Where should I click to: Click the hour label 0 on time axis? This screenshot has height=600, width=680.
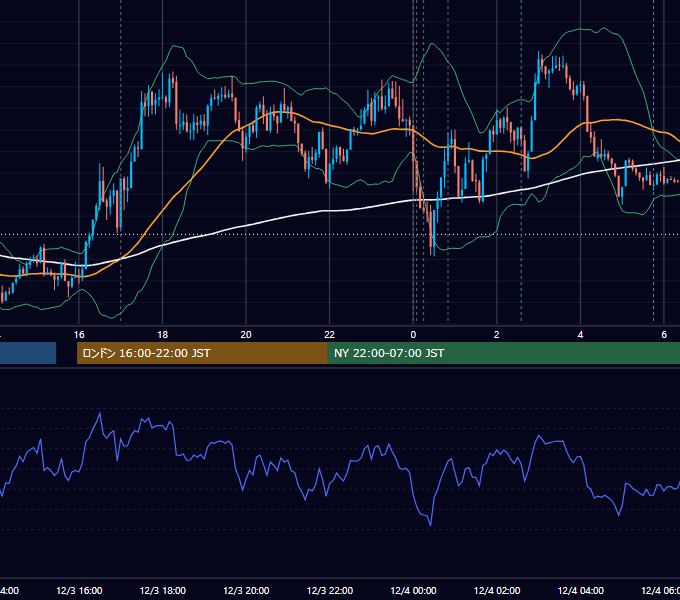pyautogui.click(x=413, y=335)
